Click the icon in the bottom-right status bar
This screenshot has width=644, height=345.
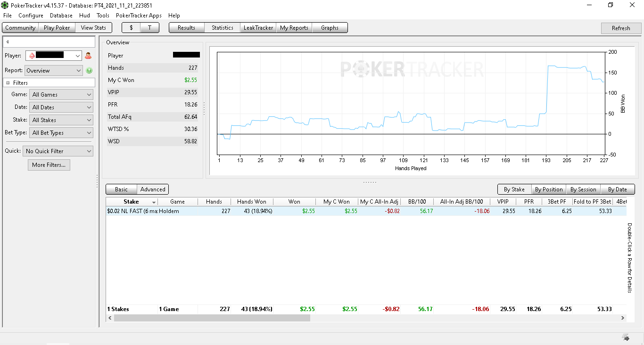tap(626, 337)
